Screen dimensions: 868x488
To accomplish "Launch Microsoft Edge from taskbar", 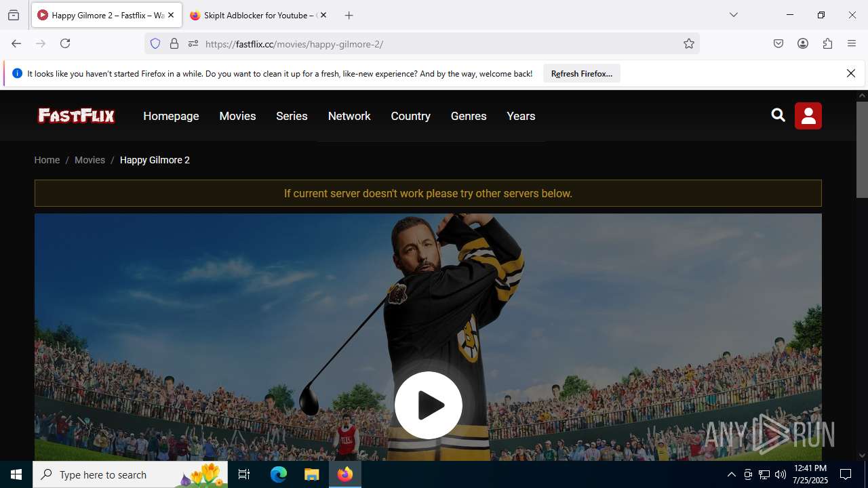I will (279, 474).
